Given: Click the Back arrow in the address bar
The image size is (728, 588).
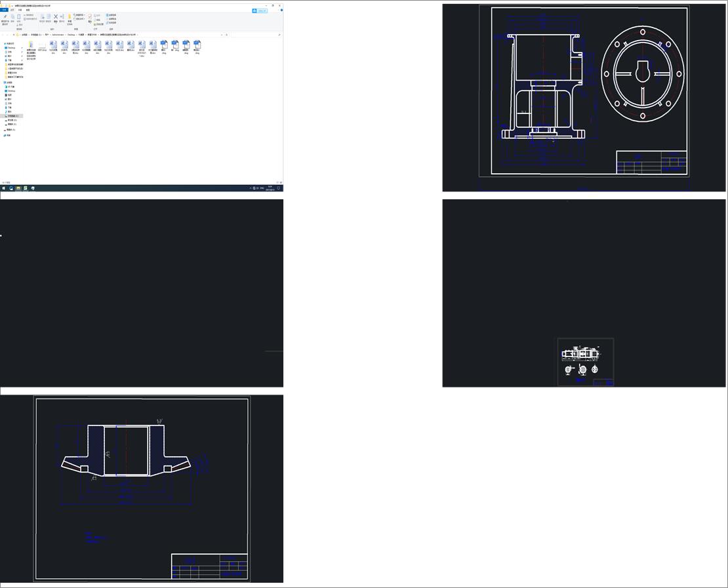Looking at the screenshot, I should (x=3, y=35).
